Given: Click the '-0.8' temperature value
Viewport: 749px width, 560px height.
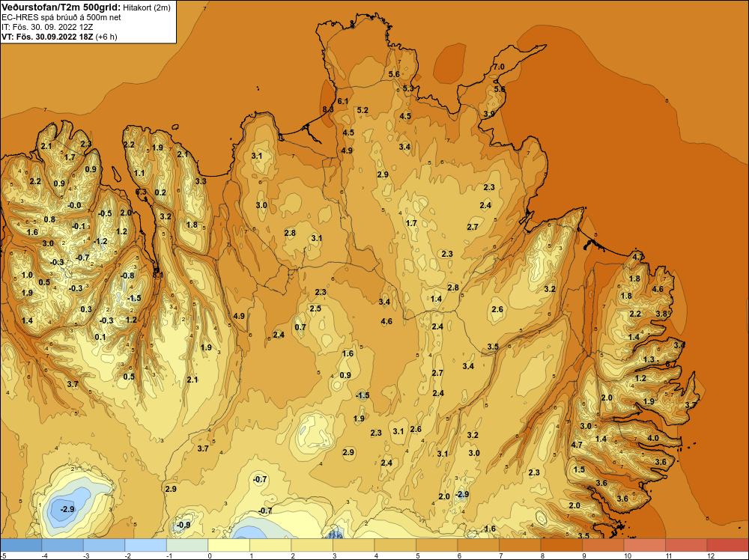Looking at the screenshot, I should [x=127, y=276].
